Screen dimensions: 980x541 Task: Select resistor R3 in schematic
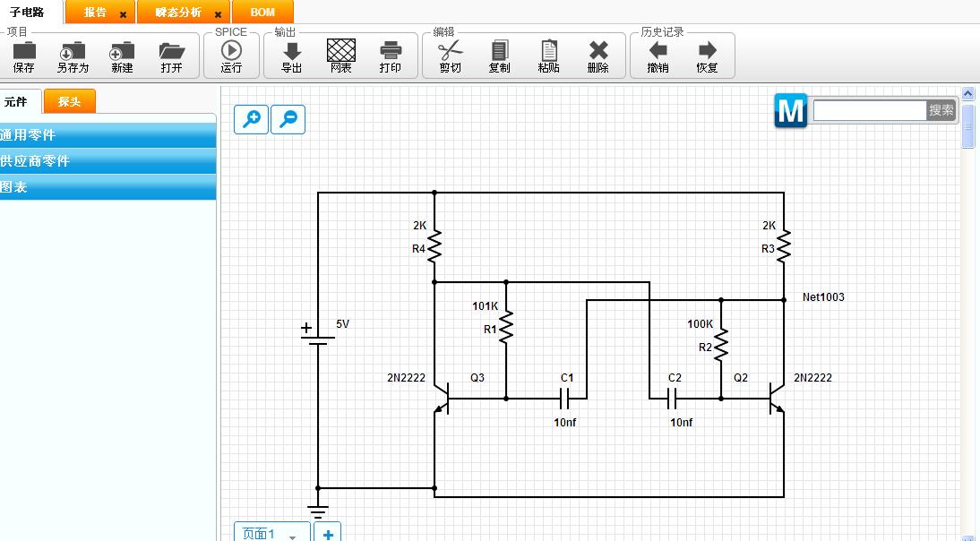coord(784,245)
